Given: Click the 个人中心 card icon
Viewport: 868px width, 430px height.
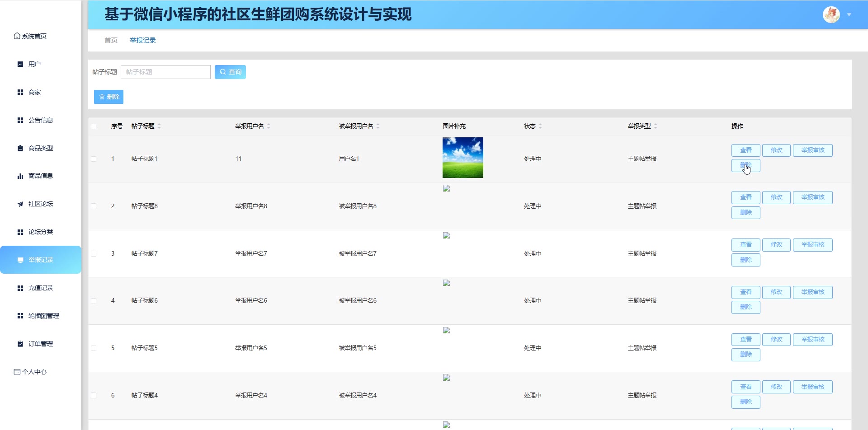Looking at the screenshot, I should click(17, 372).
